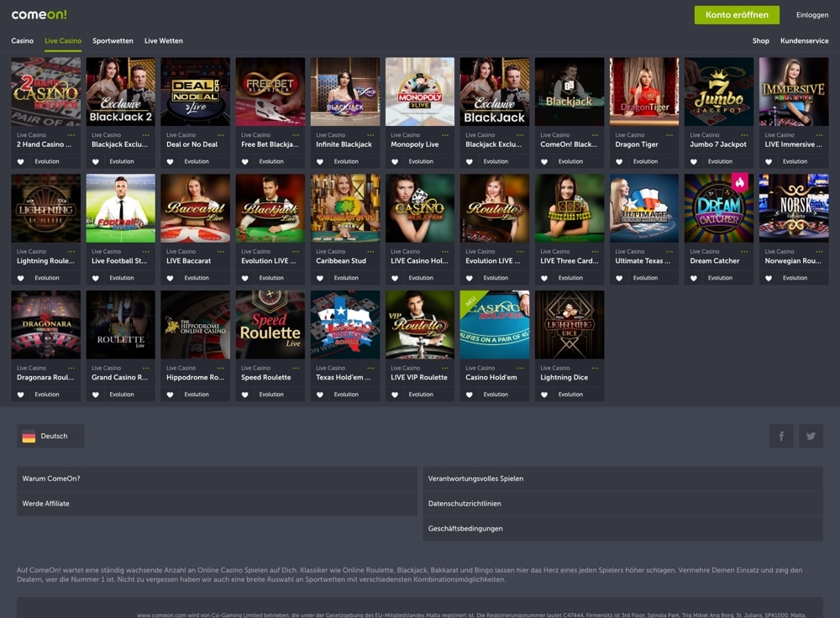The width and height of the screenshot is (840, 618).
Task: Open Verantwortungsvolles Spielen link
Action: point(623,479)
